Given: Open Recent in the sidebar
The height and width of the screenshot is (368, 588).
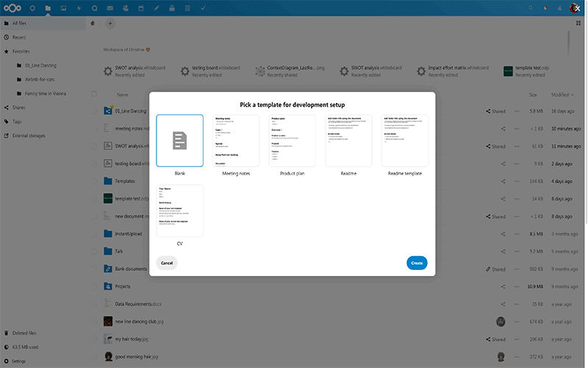Looking at the screenshot, I should point(19,37).
